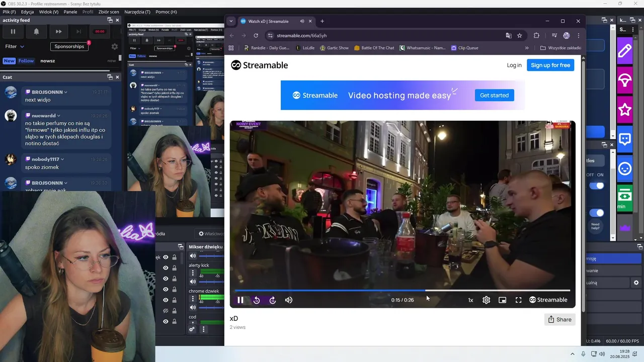Enable picture-in-picture on the video
Image resolution: width=644 pixels, height=362 pixels.
pyautogui.click(x=502, y=300)
